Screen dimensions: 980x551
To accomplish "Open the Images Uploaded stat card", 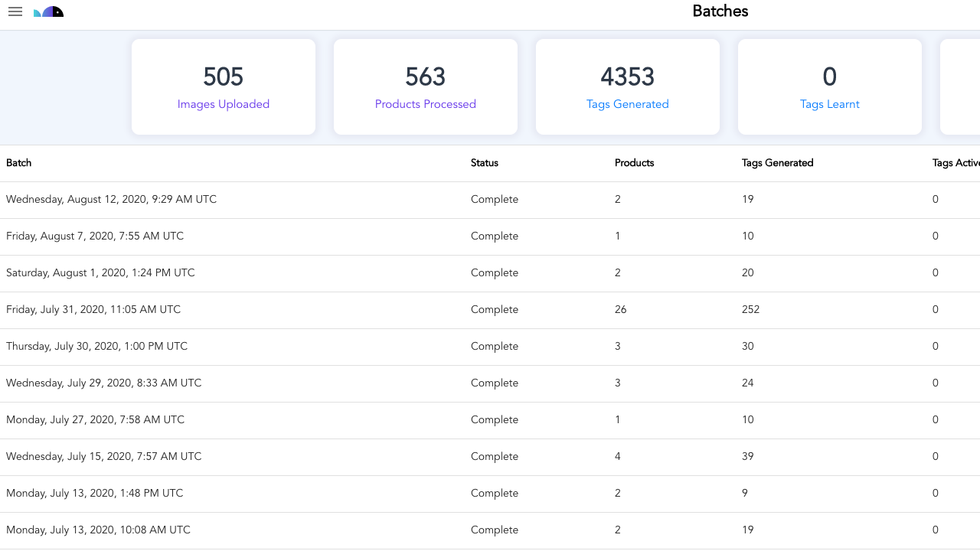I will coord(224,87).
